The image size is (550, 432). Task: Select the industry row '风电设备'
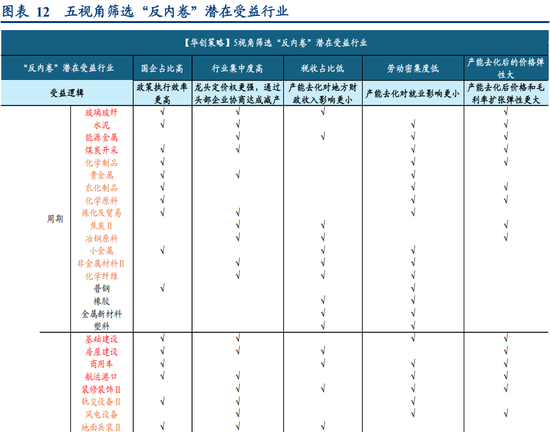(x=101, y=414)
